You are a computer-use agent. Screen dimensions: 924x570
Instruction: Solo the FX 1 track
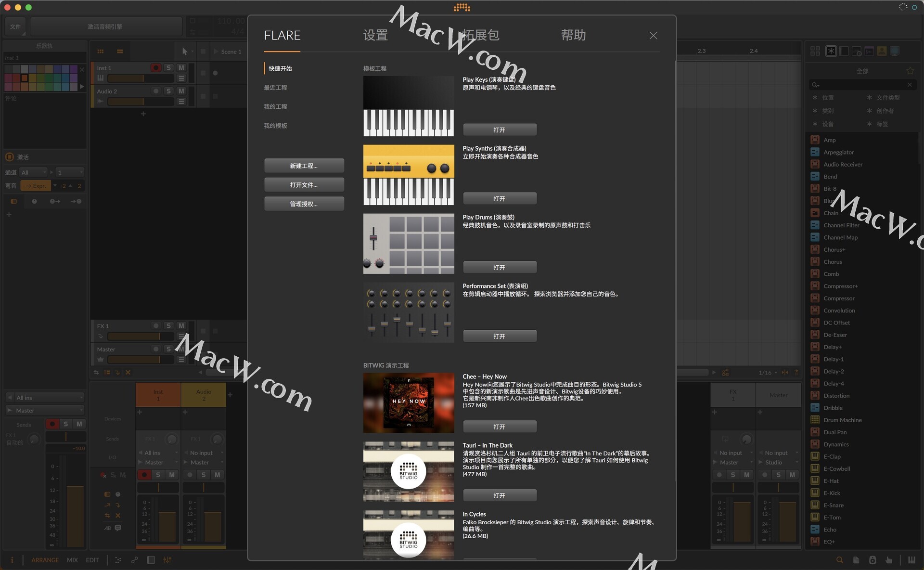click(168, 326)
